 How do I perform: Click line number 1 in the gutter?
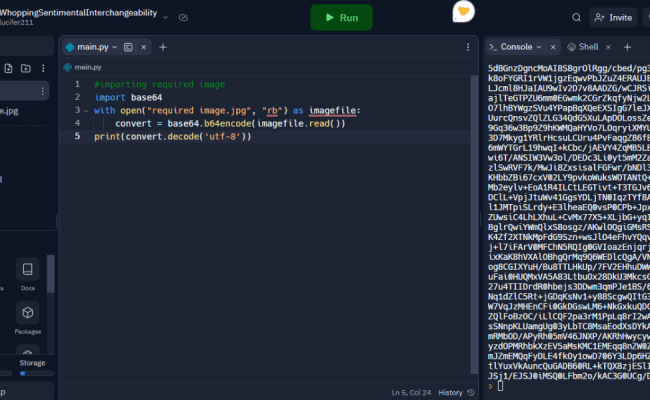point(78,85)
